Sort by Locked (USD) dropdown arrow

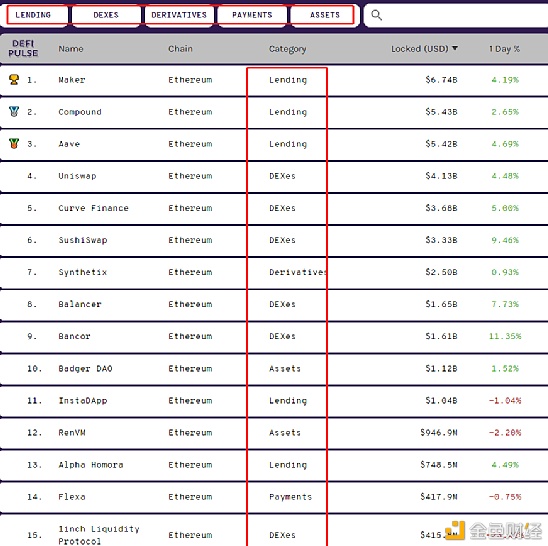[x=455, y=48]
